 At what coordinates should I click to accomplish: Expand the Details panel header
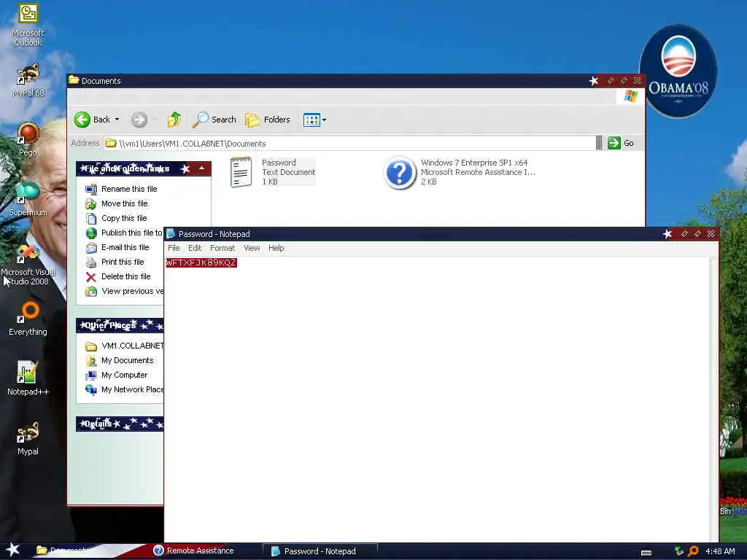pyautogui.click(x=120, y=424)
